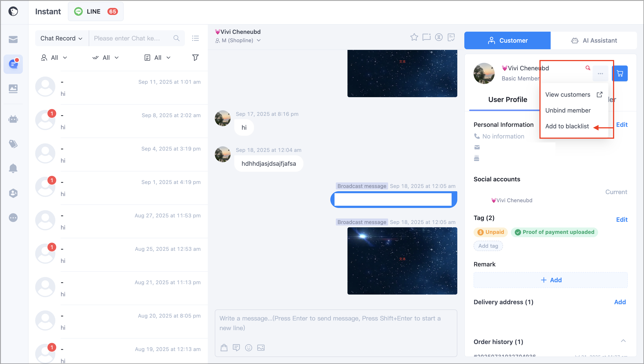This screenshot has height=364, width=644.
Task: Open the assignee All filter dropdown
Action: (54, 58)
